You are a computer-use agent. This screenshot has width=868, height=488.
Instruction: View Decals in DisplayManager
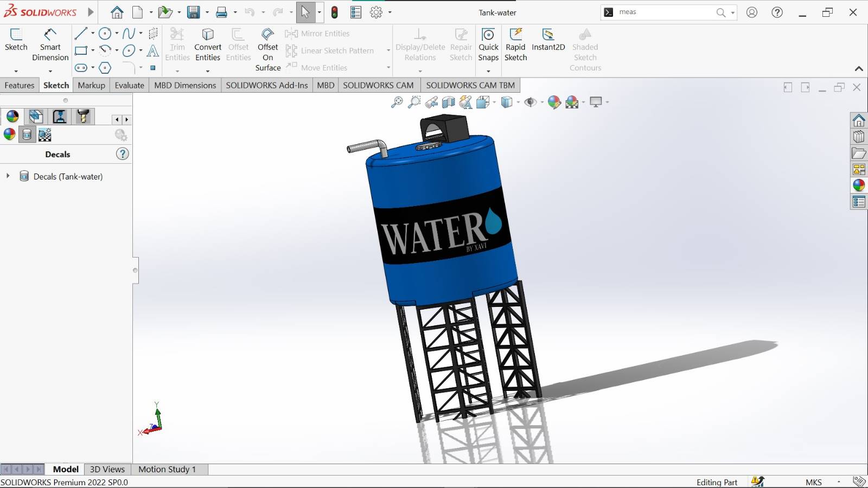27,134
